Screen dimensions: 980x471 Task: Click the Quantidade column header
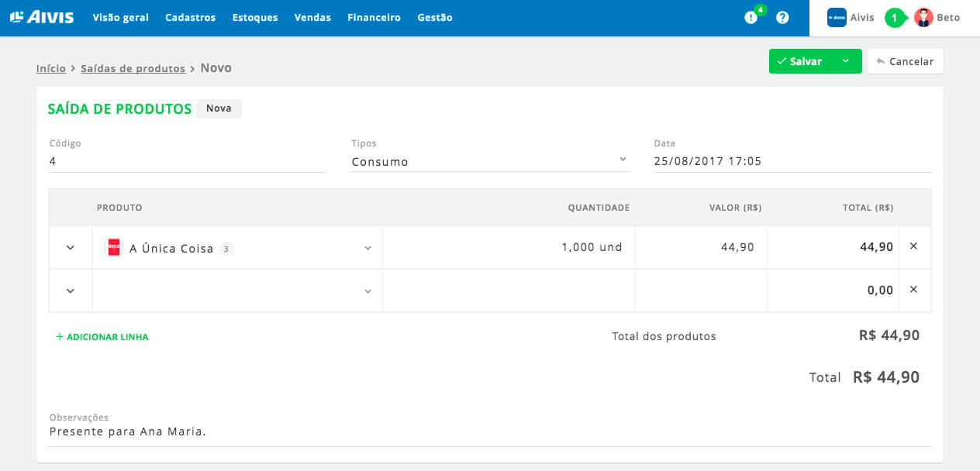pos(599,208)
